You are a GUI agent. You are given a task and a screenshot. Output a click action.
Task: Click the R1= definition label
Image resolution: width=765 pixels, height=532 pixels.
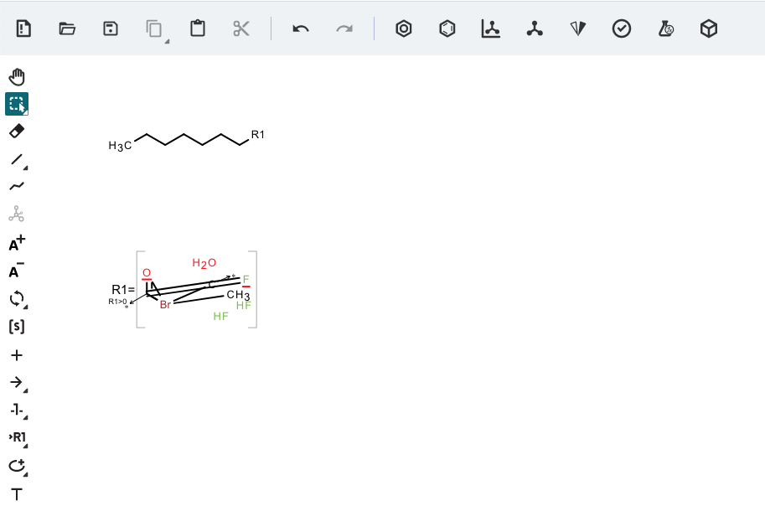click(123, 290)
